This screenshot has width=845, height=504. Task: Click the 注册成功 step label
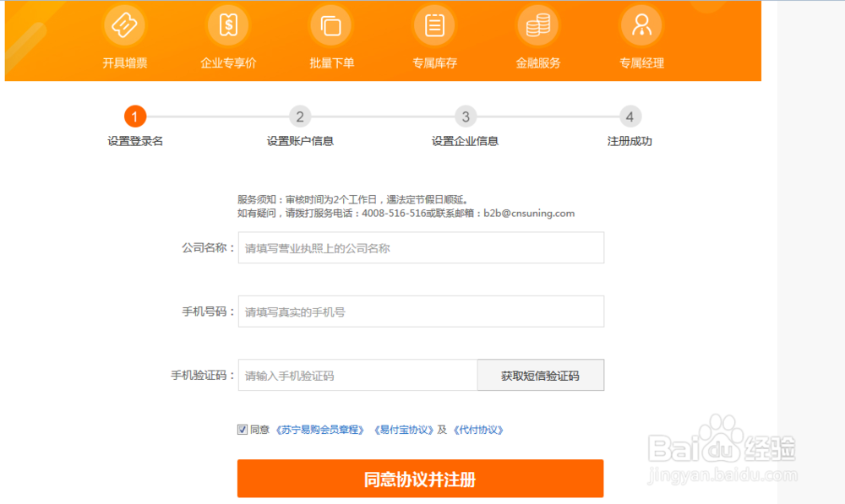click(x=630, y=141)
